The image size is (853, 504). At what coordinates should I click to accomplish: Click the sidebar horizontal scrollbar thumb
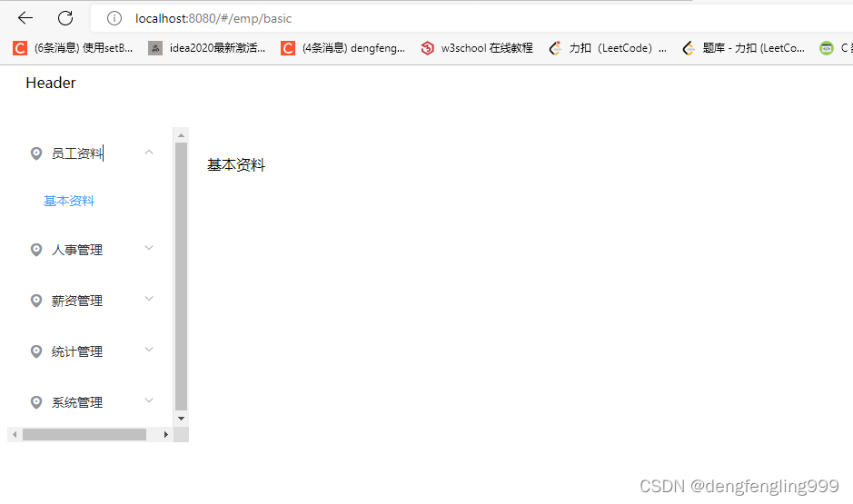(84, 434)
